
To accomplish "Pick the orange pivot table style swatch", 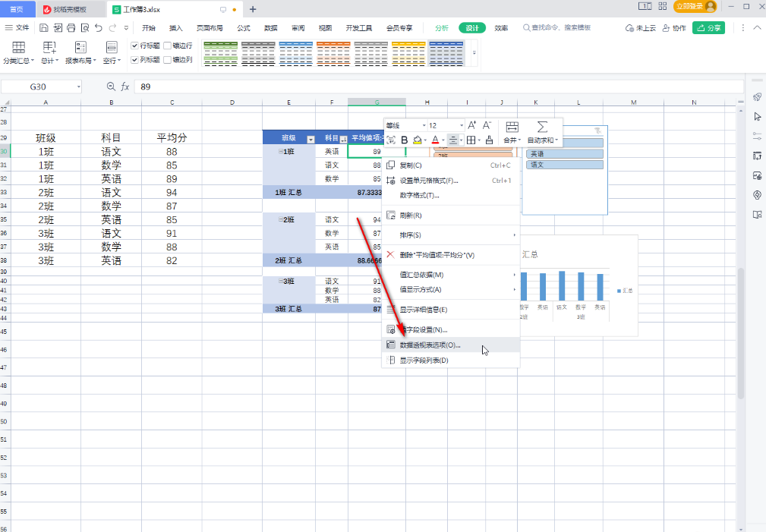I will pos(333,52).
